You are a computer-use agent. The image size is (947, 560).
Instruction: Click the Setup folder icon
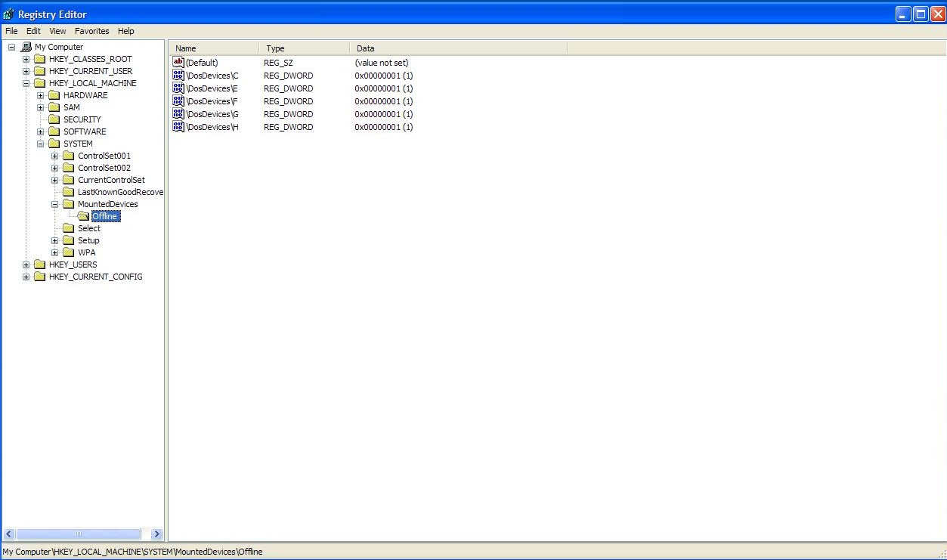pos(68,240)
